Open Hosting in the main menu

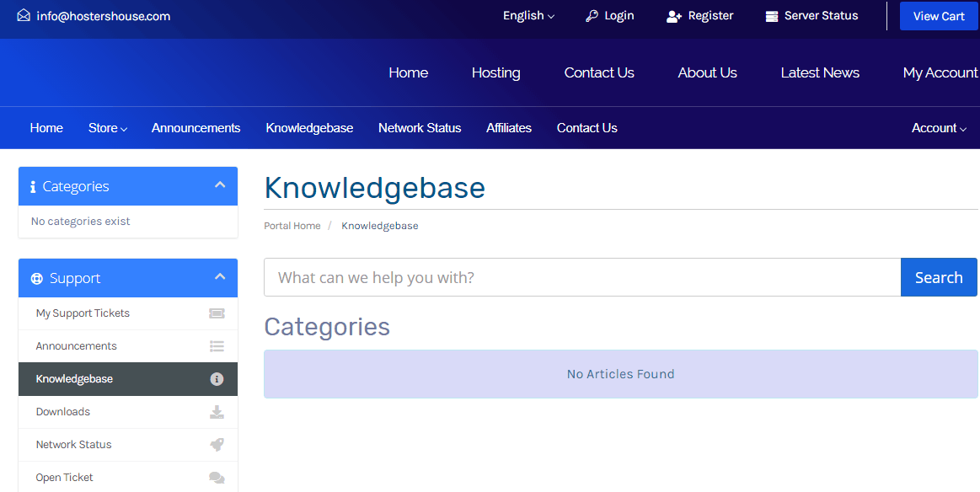495,72
